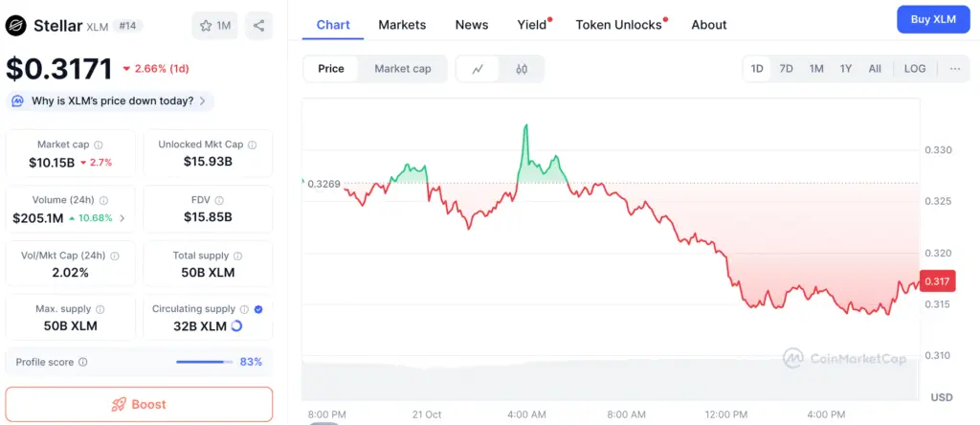Switch chart to Market cap view
The width and height of the screenshot is (980, 425).
click(x=403, y=69)
